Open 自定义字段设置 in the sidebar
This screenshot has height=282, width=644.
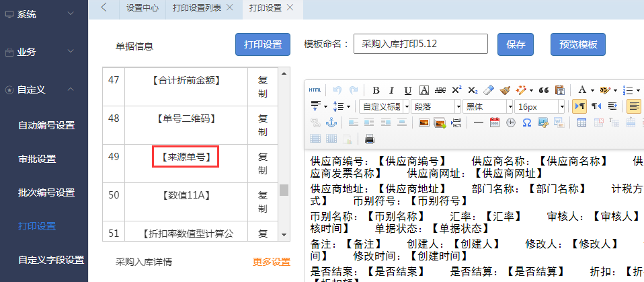coord(51,260)
